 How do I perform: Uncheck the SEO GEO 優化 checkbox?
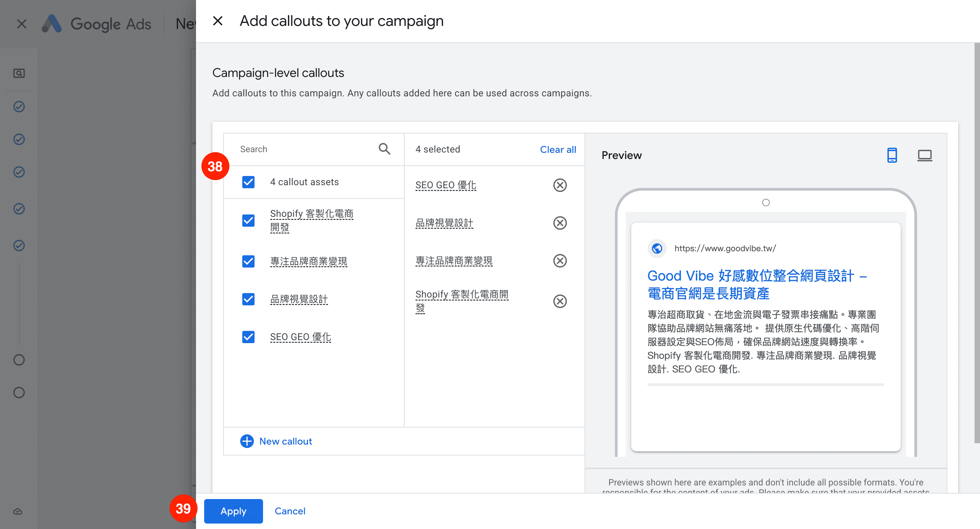248,337
